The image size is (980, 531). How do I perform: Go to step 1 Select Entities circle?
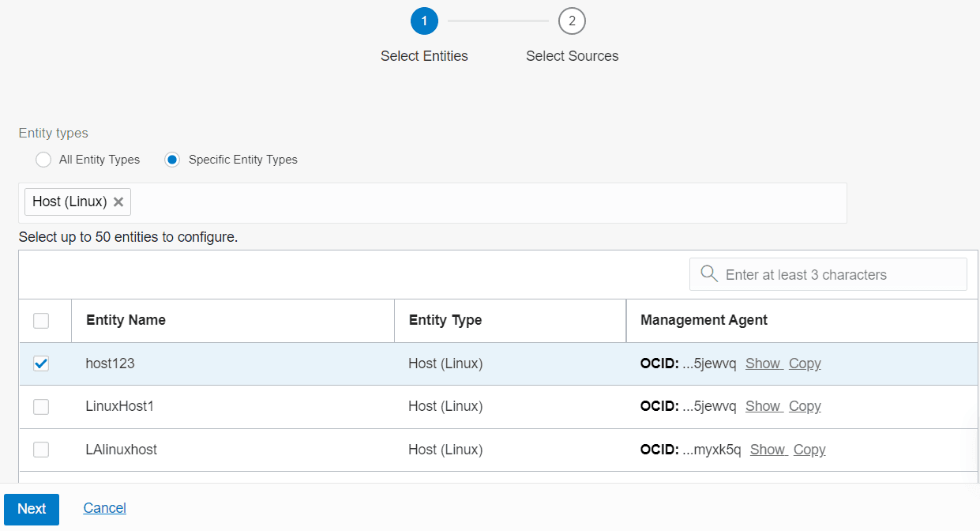pyautogui.click(x=424, y=21)
